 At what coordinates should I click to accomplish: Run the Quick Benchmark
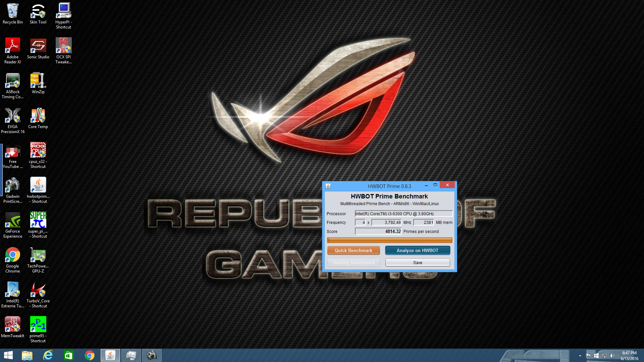354,250
